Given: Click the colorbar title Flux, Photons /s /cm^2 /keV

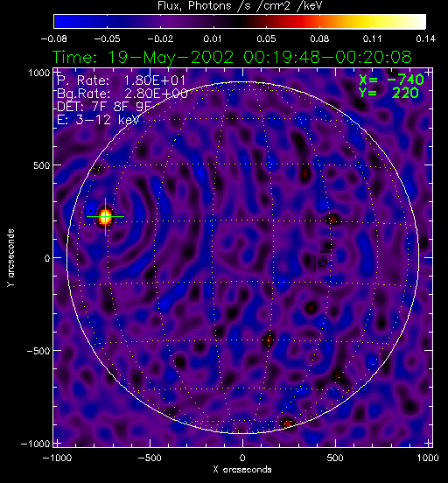Looking at the screenshot, I should click(x=240, y=6).
